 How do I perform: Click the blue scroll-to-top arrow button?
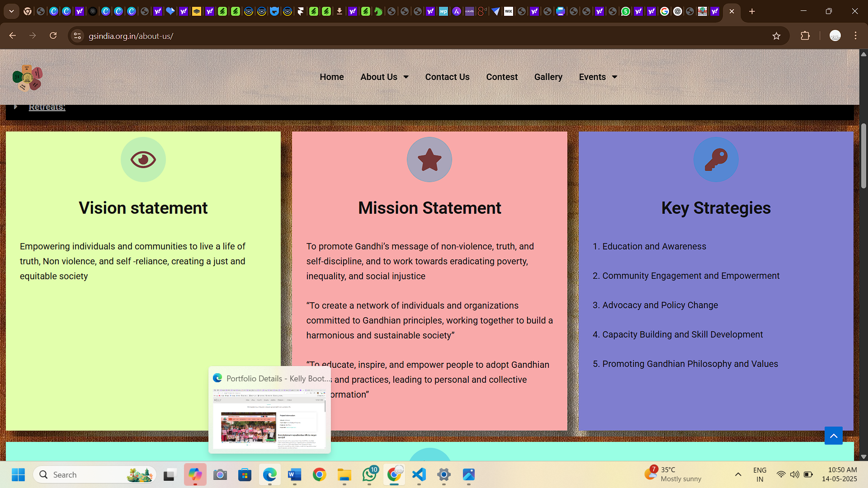click(833, 436)
